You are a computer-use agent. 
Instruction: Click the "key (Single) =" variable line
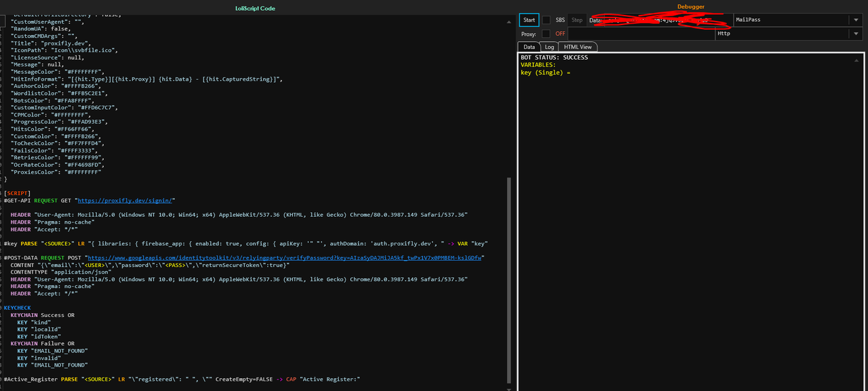pyautogui.click(x=546, y=73)
